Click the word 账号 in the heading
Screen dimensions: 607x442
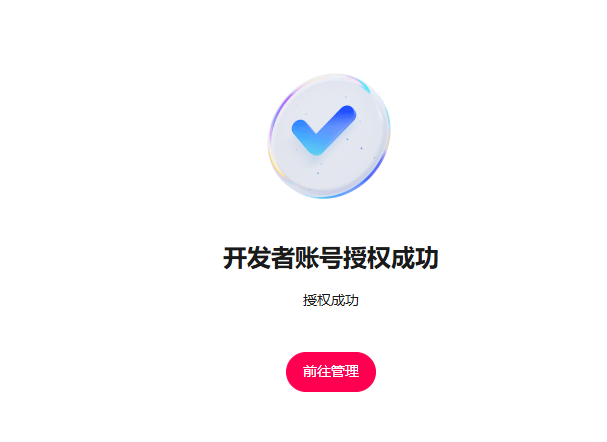[319, 258]
